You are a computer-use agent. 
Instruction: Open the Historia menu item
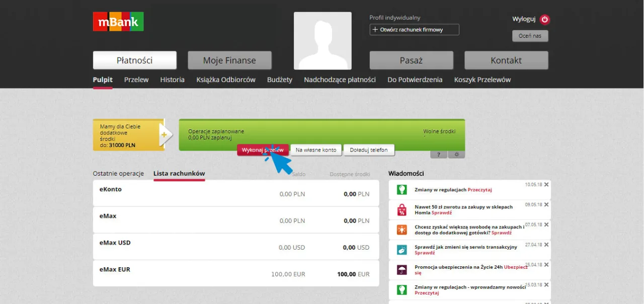click(172, 80)
